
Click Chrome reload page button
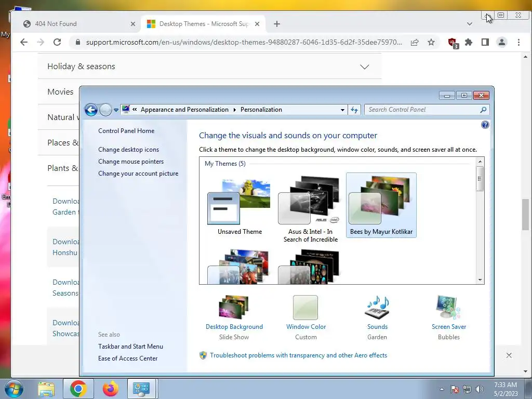[x=57, y=42]
